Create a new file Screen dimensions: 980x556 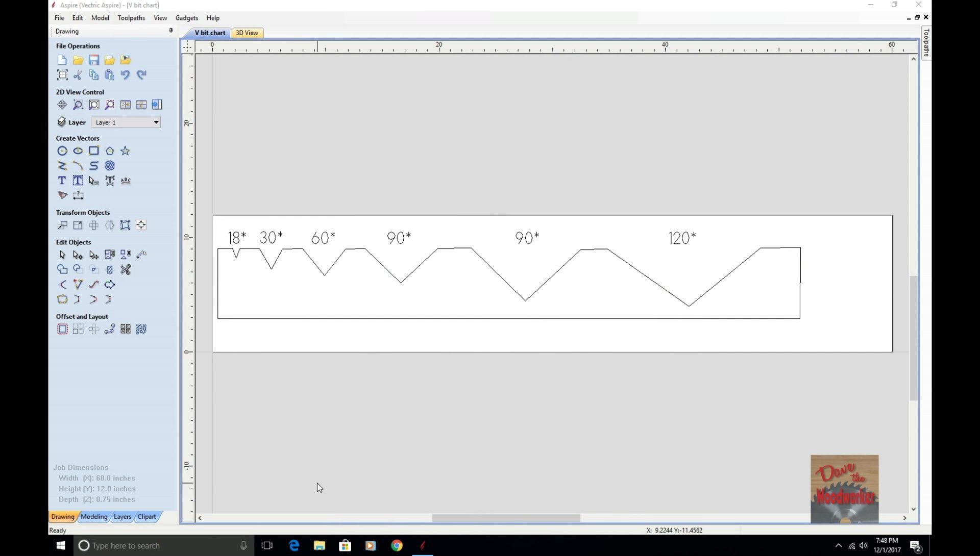click(62, 60)
